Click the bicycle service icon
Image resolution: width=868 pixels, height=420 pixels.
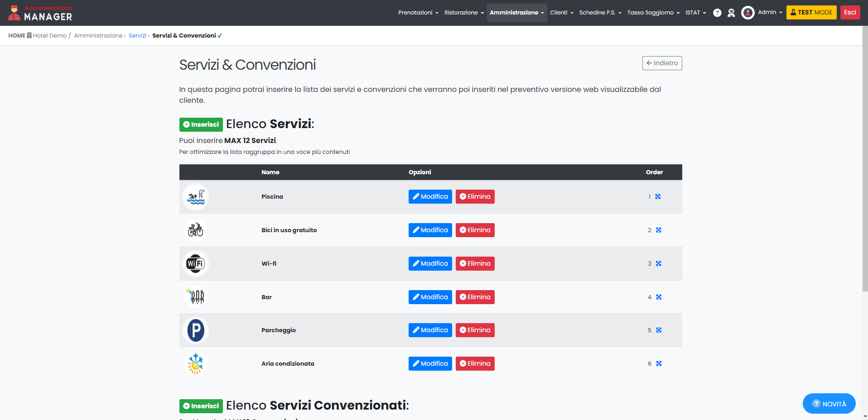point(196,230)
